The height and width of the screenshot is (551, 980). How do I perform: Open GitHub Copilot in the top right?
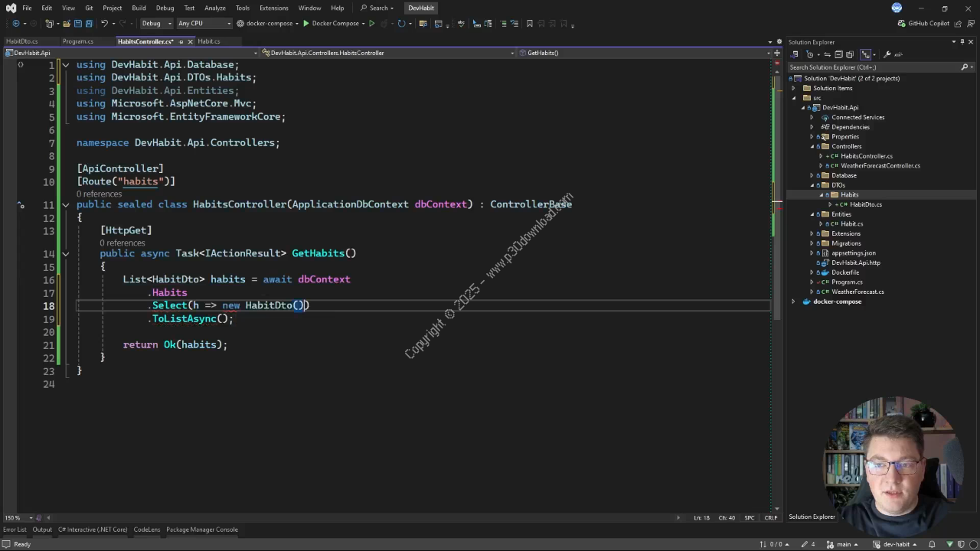click(x=924, y=24)
